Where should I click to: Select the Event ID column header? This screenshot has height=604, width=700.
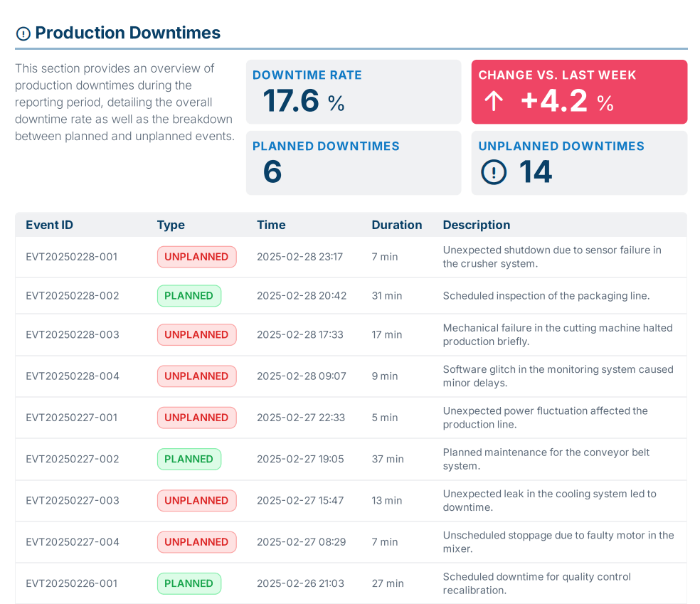click(x=49, y=225)
